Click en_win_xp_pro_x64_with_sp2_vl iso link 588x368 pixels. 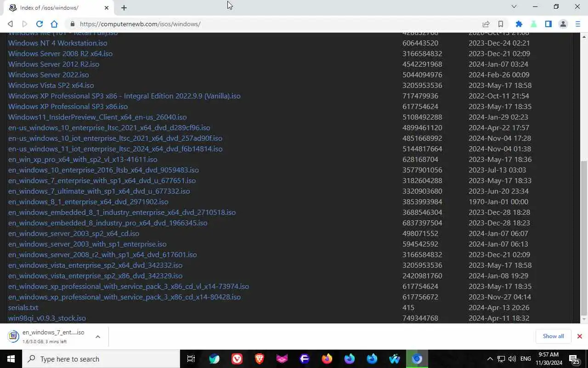click(x=83, y=159)
